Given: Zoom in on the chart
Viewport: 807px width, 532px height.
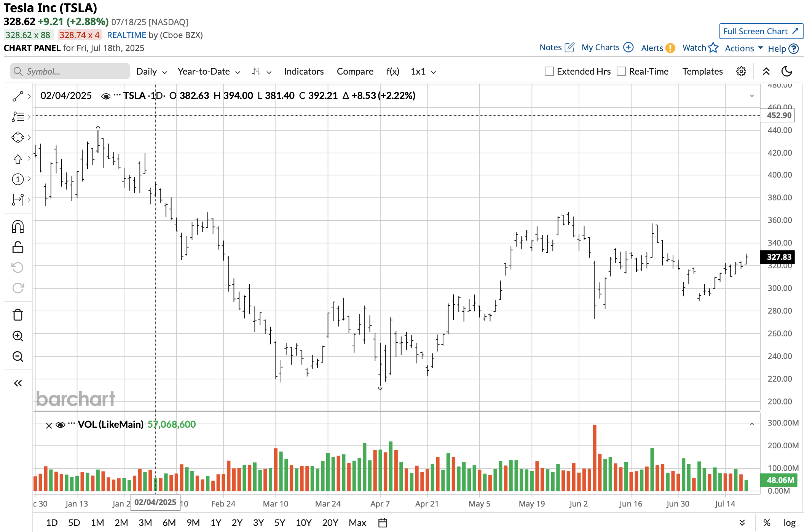Looking at the screenshot, I should [x=18, y=336].
